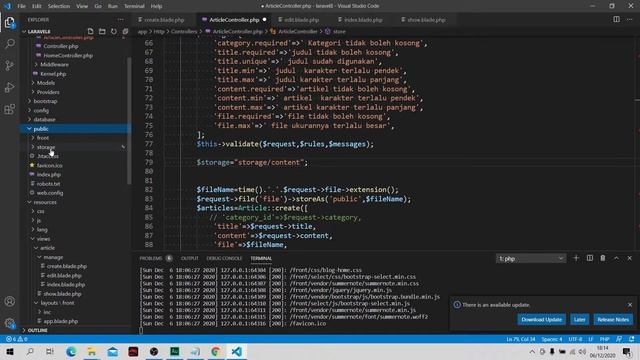Open File Explorer from taskbar
Image resolution: width=640 pixels, height=360 pixels.
[x=92, y=351]
